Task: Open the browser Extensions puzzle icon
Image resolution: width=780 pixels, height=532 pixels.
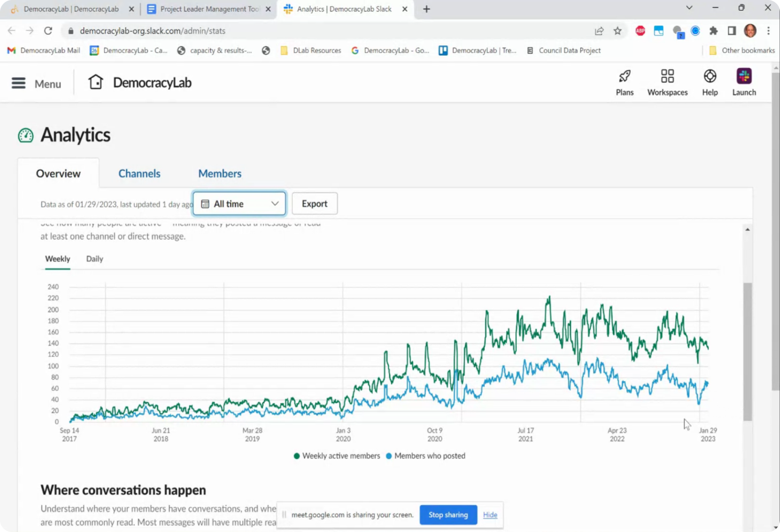Action: tap(713, 31)
